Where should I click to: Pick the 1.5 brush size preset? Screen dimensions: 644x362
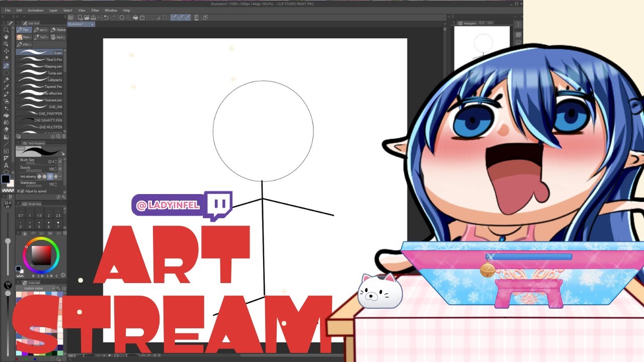[x=39, y=214]
